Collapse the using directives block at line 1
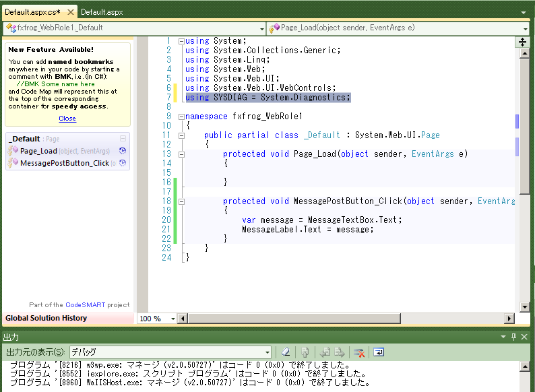Screen dimensions: 535x392 [181, 41]
